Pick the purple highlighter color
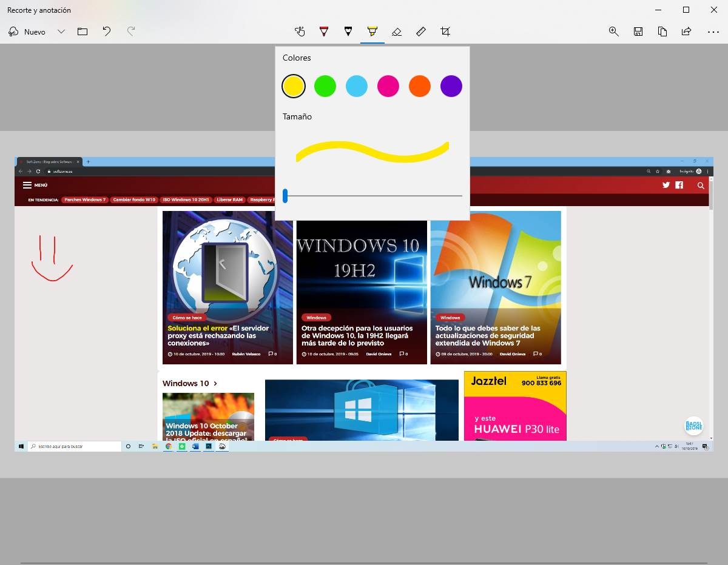Image resolution: width=728 pixels, height=565 pixels. 451,86
